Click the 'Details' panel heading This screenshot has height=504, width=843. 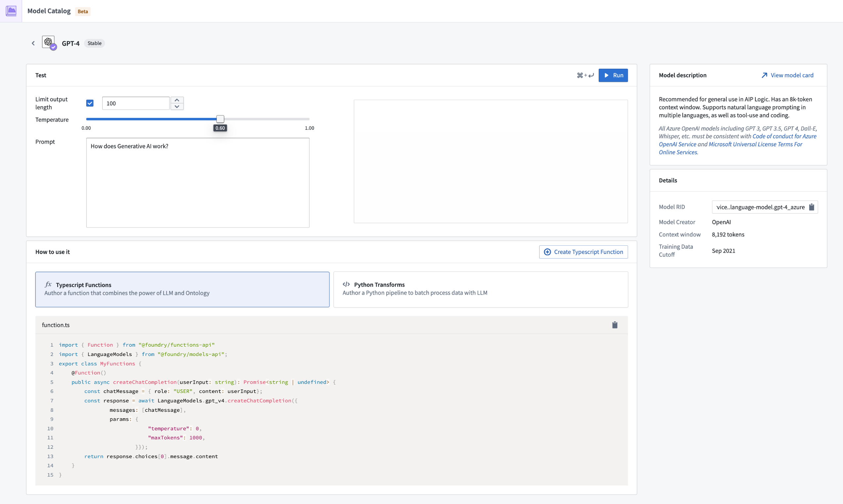667,180
